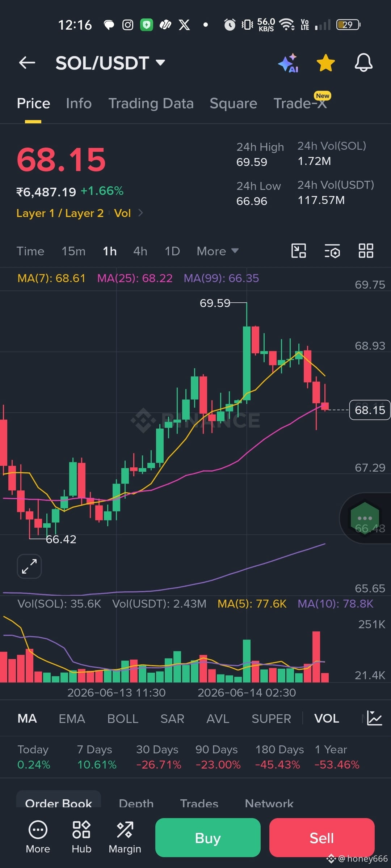Tap the MA(7): 68.61 indicator label
The image size is (391, 868).
tap(51, 278)
